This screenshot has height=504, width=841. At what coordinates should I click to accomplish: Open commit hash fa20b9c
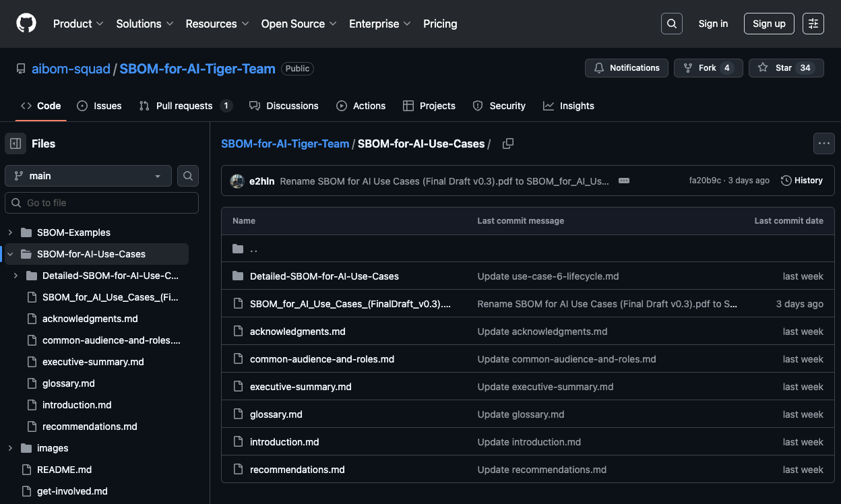[705, 181]
